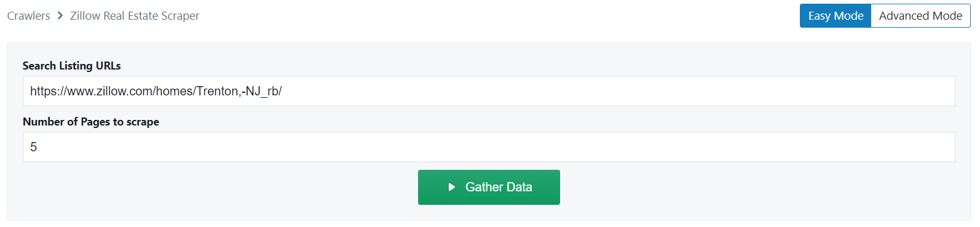Open the Zillow Real Estate Scraper breadcrumb
This screenshot has width=980, height=227.
pyautogui.click(x=135, y=16)
